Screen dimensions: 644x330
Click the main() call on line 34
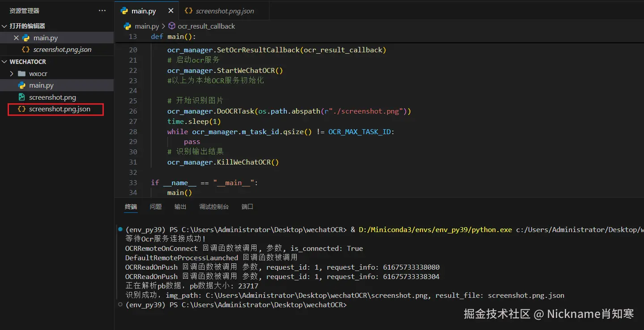[179, 193]
